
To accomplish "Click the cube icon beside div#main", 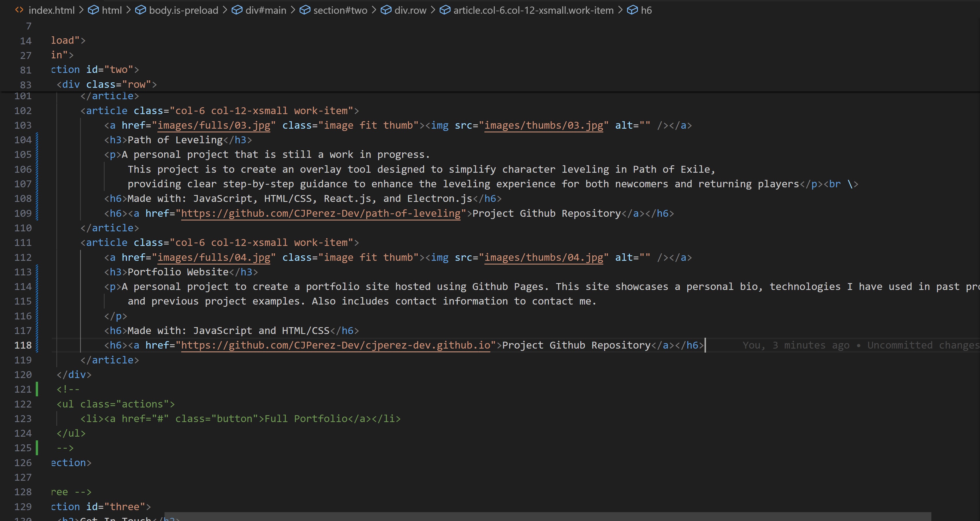I will (237, 10).
